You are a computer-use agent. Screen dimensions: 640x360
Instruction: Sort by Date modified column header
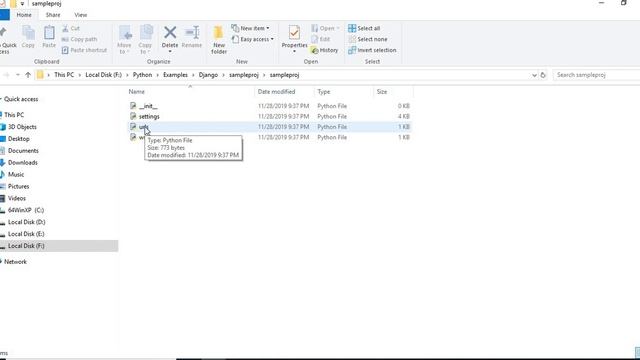point(276,92)
